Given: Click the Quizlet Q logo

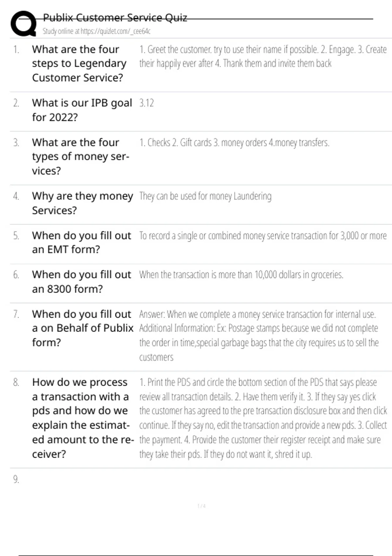Looking at the screenshot, I should click(x=24, y=24).
